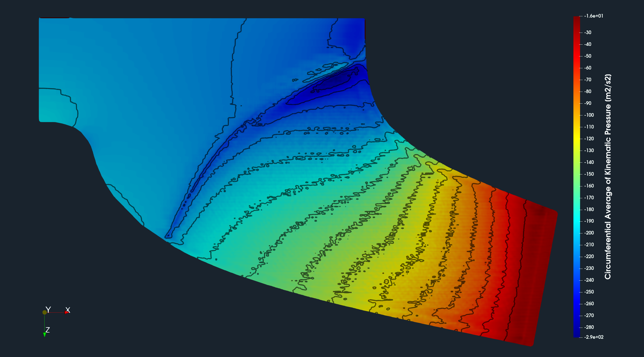Click the -200 tick label on legend
Viewport: 644px width, 357px height.
589,233
